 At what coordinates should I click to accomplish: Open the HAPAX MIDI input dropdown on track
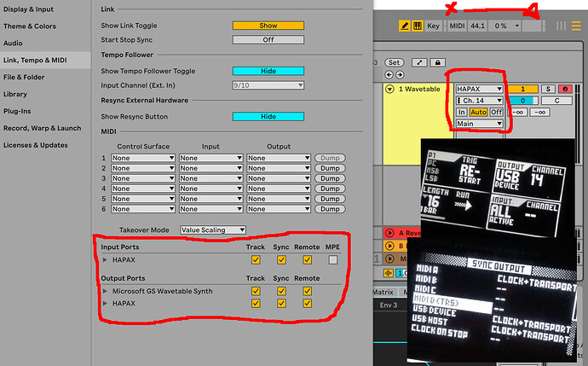pos(480,89)
